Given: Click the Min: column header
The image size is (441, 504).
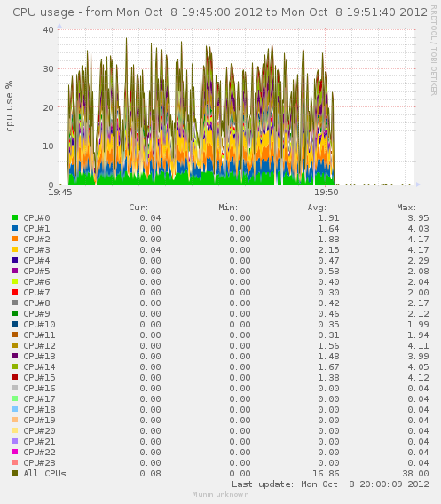Looking at the screenshot, I should coord(228,208).
